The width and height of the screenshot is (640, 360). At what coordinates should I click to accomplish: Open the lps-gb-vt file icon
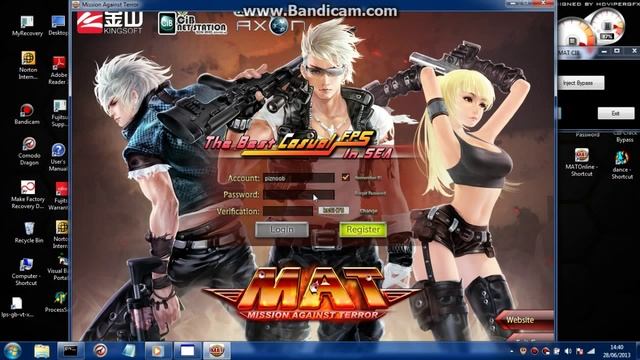(17, 307)
